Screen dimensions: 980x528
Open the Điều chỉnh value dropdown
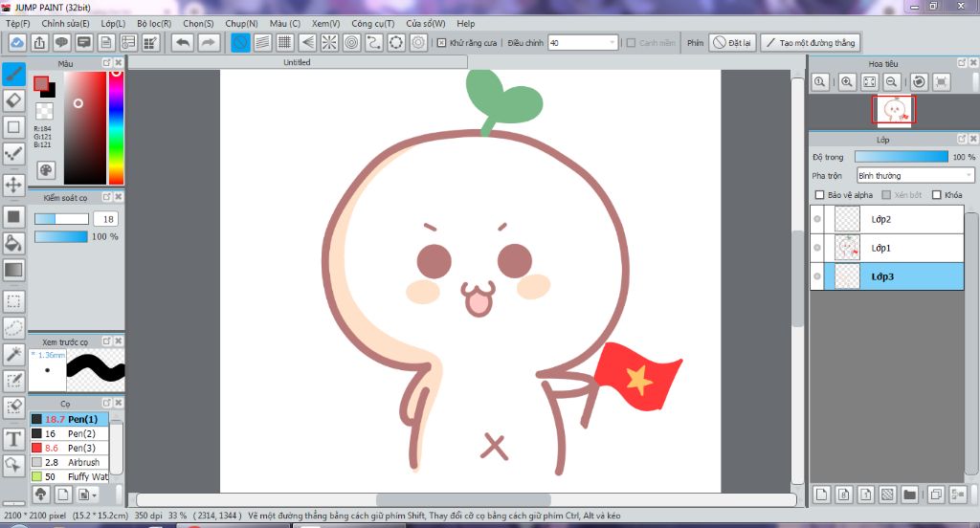(x=583, y=42)
